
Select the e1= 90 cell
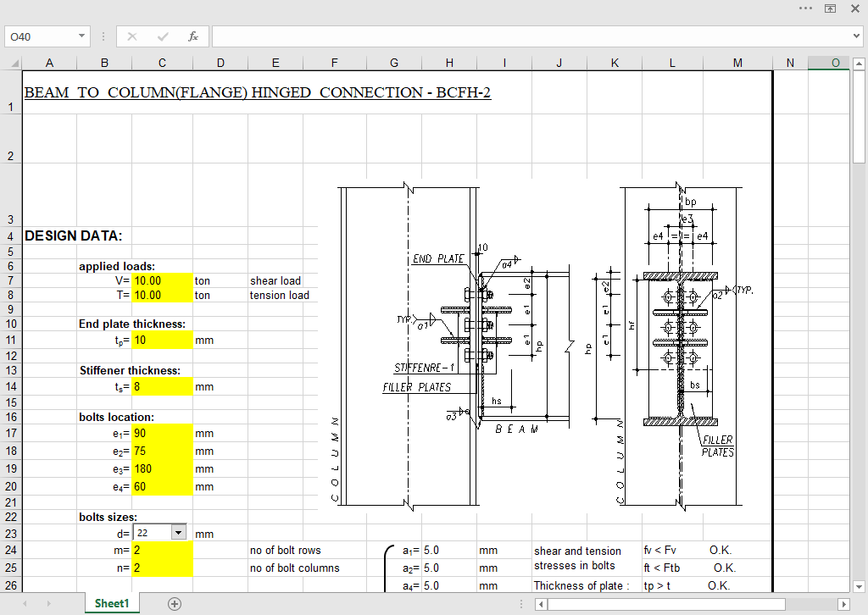point(162,433)
